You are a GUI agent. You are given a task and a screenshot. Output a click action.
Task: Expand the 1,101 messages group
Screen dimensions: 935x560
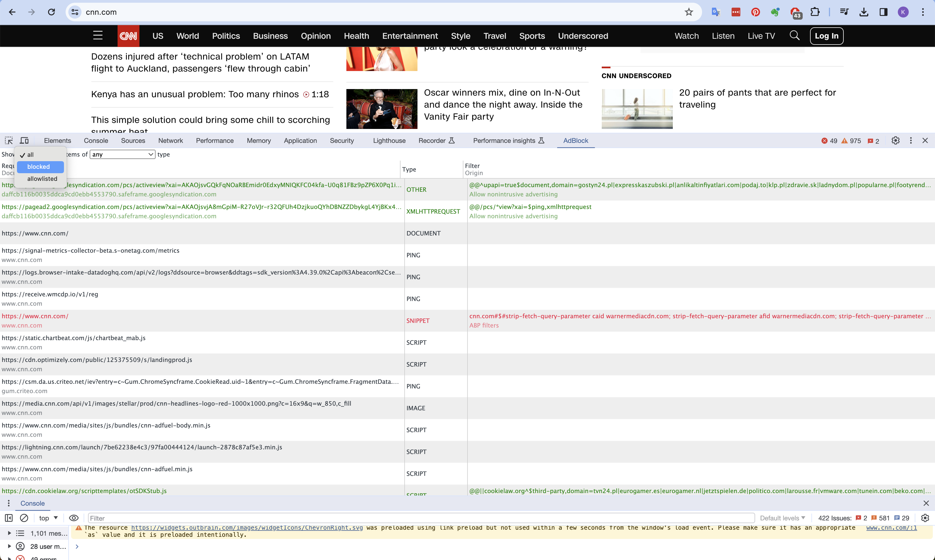point(10,533)
